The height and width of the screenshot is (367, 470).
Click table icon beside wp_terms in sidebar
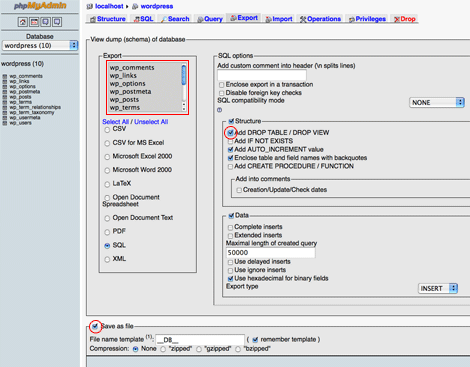coord(5,102)
